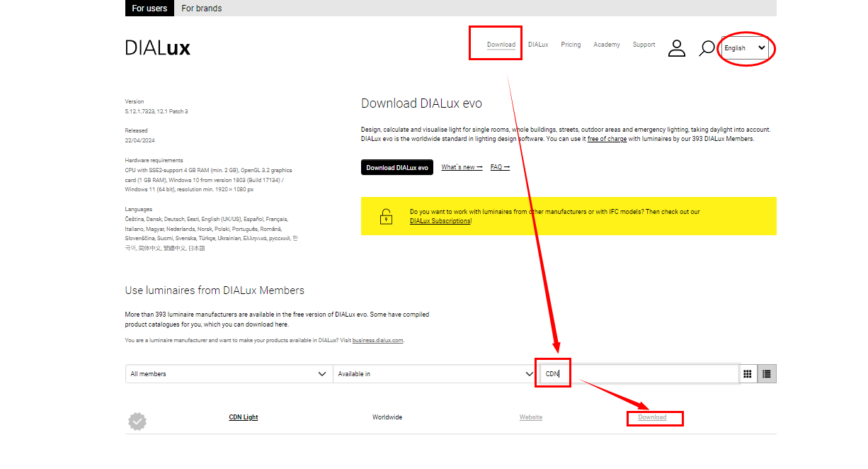
Task: Go to the Pricing menu item
Action: pos(571,45)
